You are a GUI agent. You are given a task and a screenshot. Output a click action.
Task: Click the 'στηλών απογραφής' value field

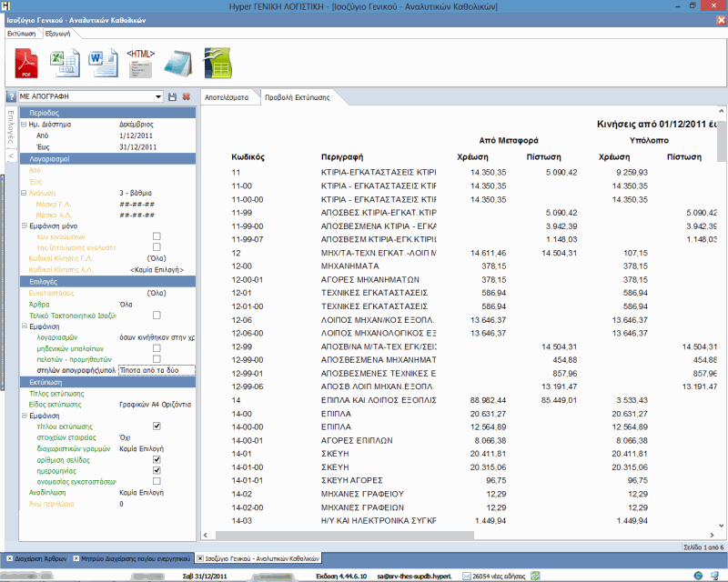[x=157, y=370]
